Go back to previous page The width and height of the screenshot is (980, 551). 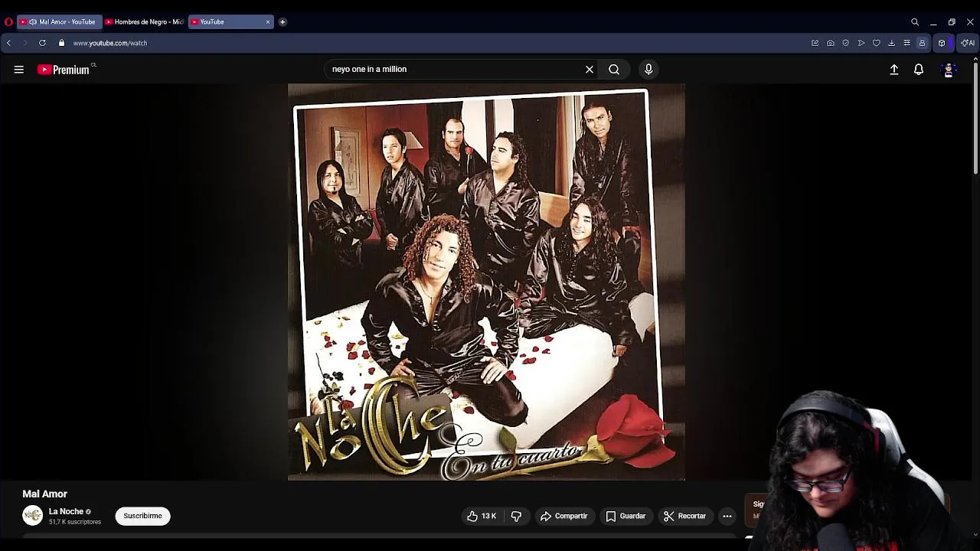coord(8,43)
